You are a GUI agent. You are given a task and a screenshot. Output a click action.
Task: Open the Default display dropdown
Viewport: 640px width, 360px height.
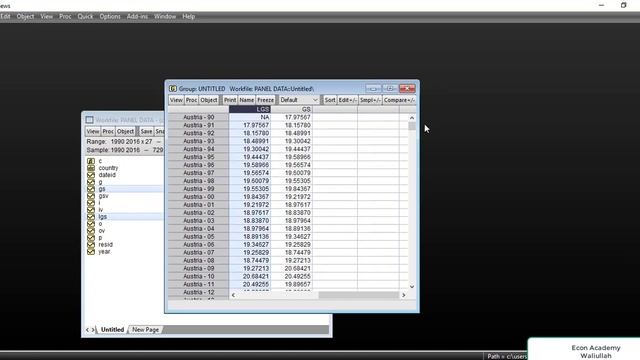click(299, 100)
